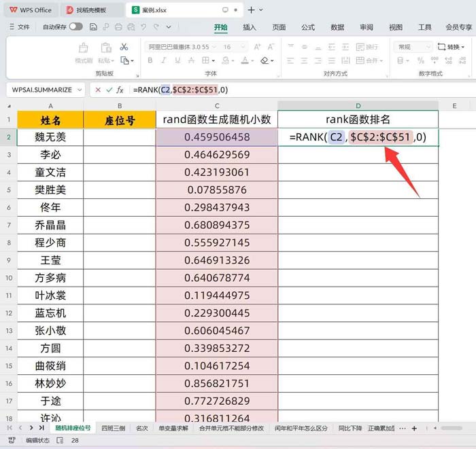Click percent style icon

point(421,60)
